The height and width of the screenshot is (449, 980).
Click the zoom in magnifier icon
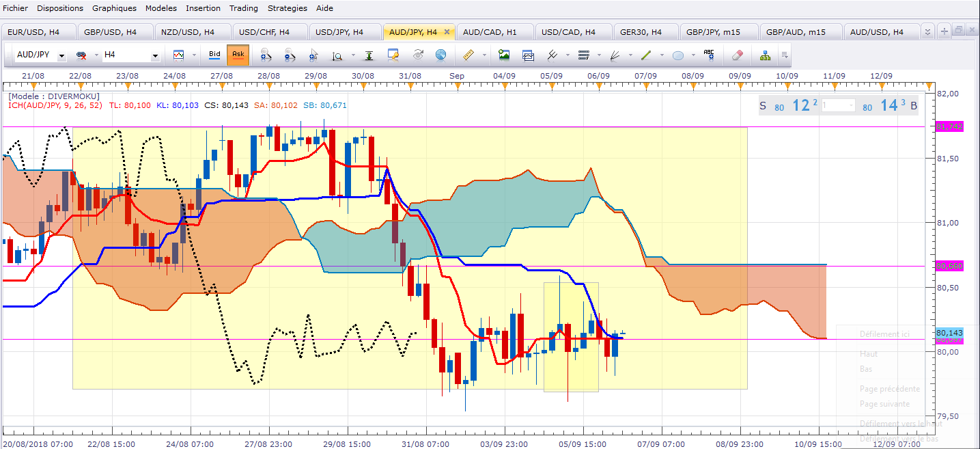click(x=266, y=55)
